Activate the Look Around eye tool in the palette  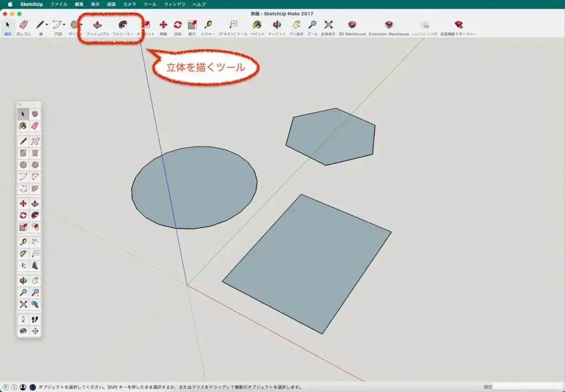[23, 331]
